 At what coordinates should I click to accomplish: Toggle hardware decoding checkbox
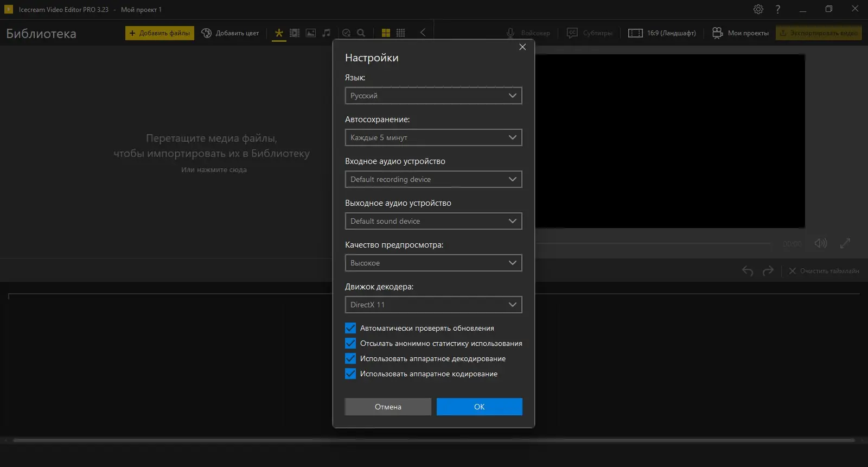click(350, 358)
